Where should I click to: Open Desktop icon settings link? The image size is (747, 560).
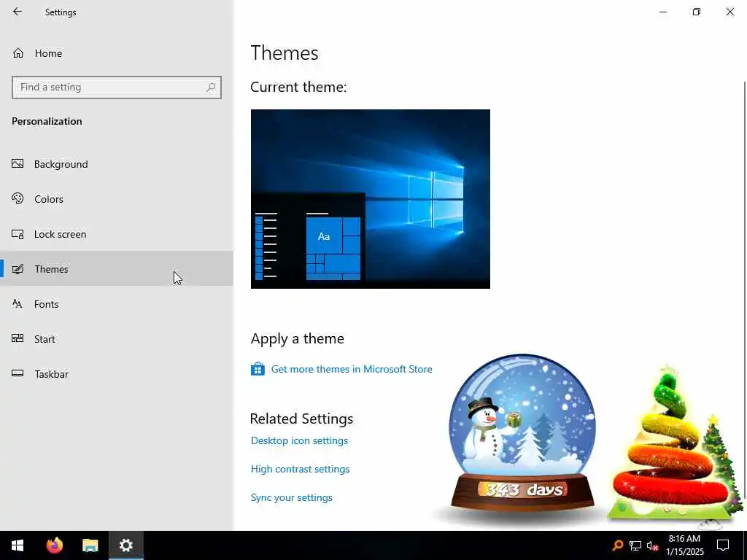[299, 440]
